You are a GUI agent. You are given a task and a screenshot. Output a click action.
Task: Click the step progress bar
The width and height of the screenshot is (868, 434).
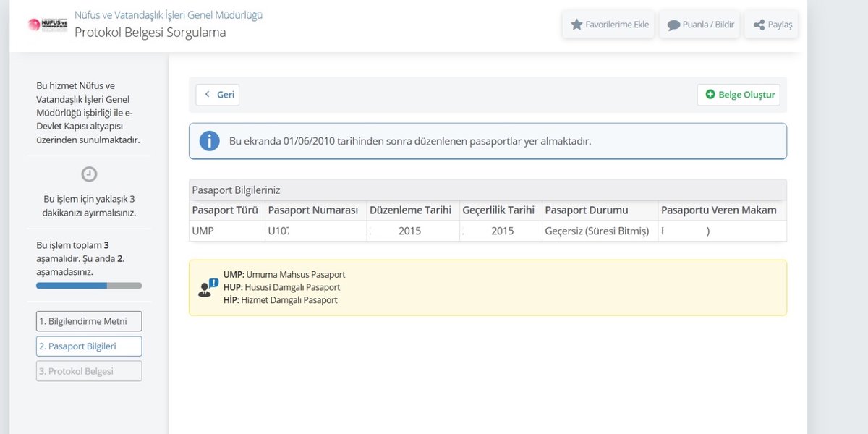[89, 286]
